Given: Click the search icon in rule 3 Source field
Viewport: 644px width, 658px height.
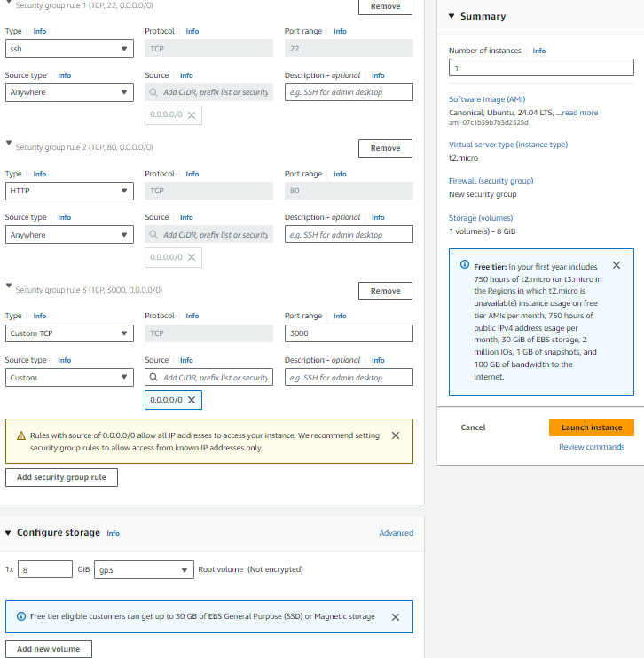Looking at the screenshot, I should pos(155,378).
